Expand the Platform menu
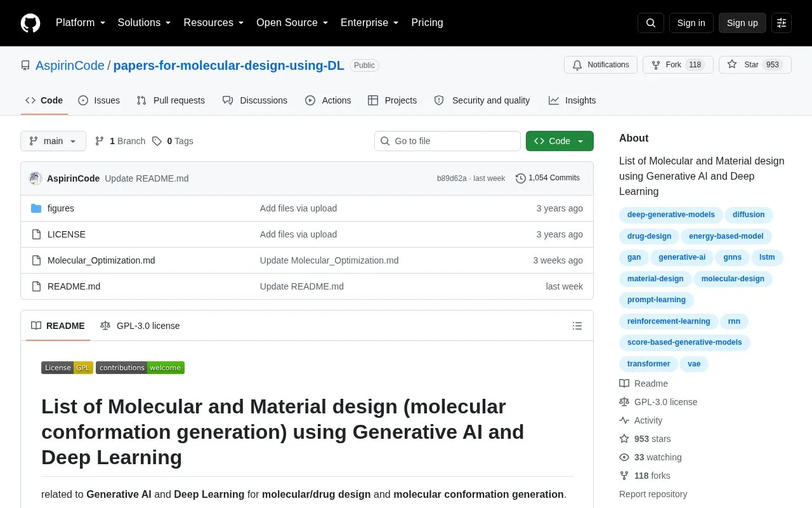 (81, 23)
